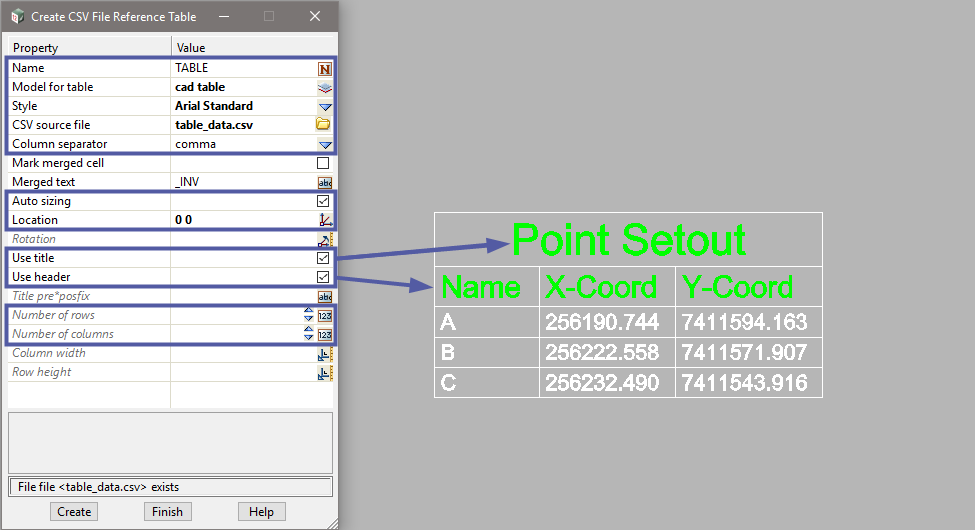Open the model layers picker for cad table

click(323, 87)
